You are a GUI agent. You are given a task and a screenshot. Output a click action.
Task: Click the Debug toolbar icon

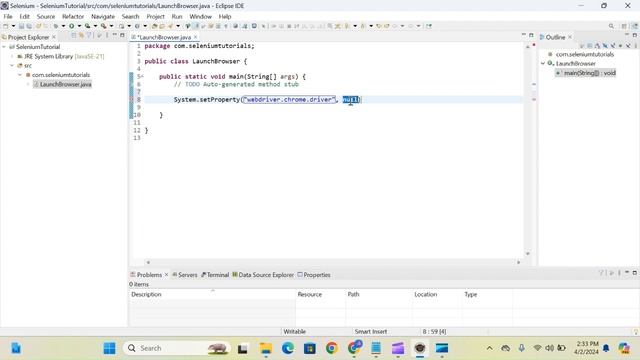pos(56,26)
